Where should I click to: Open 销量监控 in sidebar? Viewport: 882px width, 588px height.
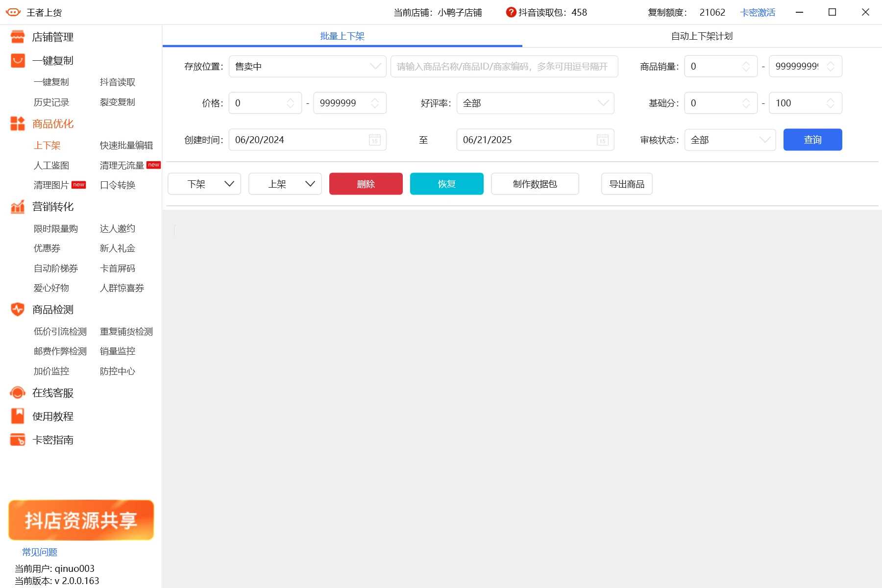point(118,351)
